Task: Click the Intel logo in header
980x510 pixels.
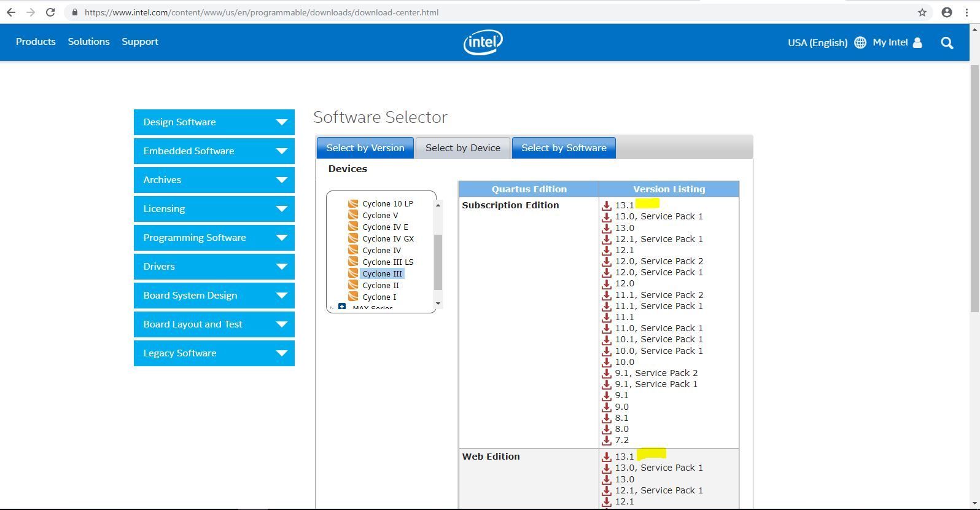Action: pos(483,42)
